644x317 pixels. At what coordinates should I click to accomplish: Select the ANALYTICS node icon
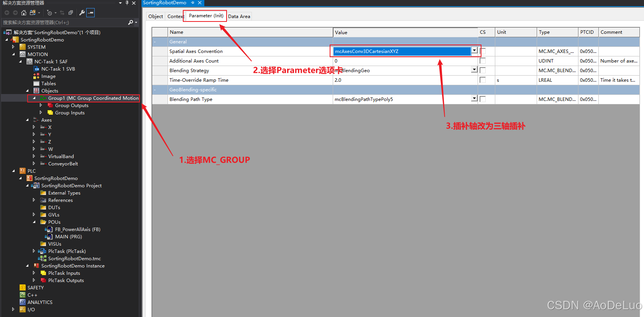[x=23, y=302]
